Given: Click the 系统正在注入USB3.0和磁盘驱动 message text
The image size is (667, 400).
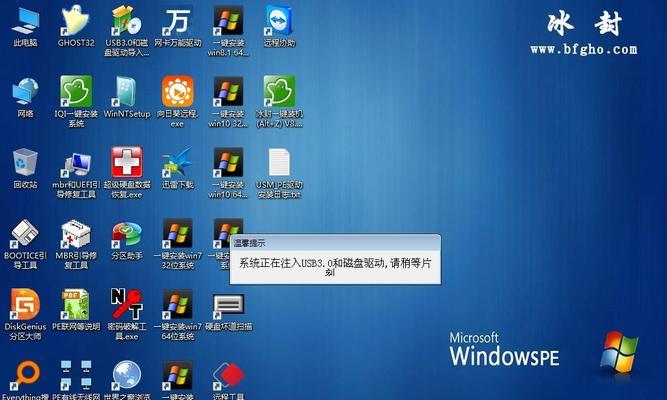Looking at the screenshot, I should point(335,266).
